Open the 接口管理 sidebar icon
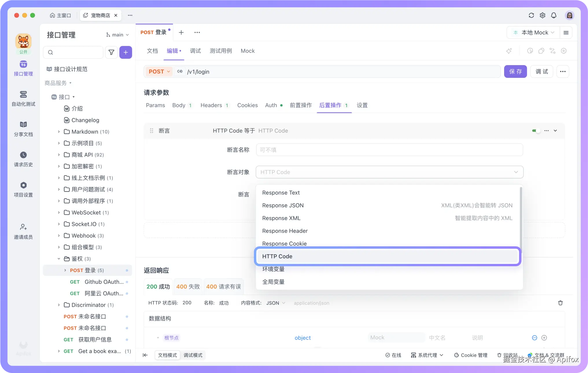The width and height of the screenshot is (588, 373). pos(23,69)
